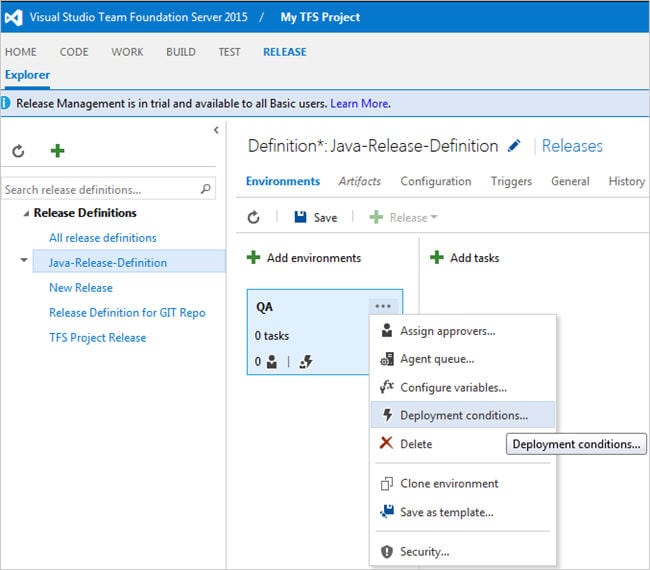Go to the WORK hub

(127, 52)
